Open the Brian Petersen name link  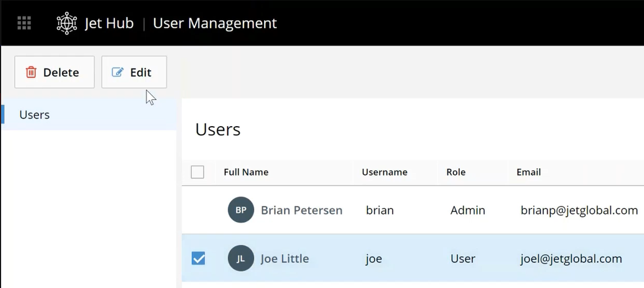pyautogui.click(x=302, y=210)
